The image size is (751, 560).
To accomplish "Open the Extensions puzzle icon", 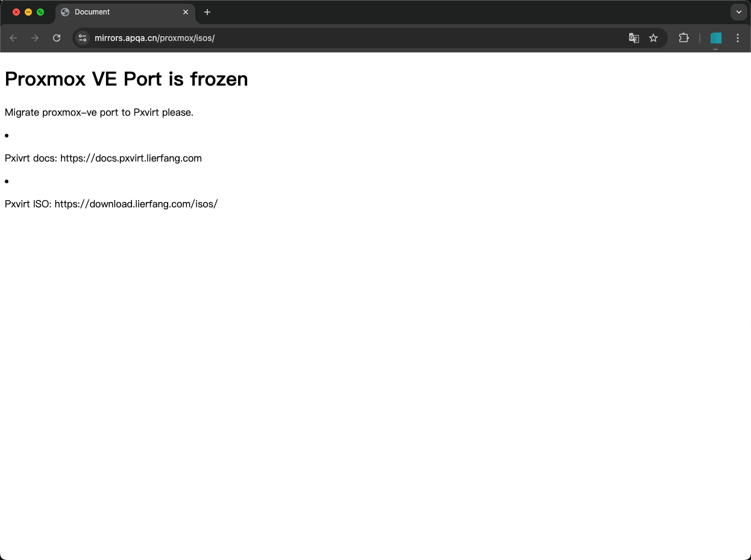I will [683, 38].
